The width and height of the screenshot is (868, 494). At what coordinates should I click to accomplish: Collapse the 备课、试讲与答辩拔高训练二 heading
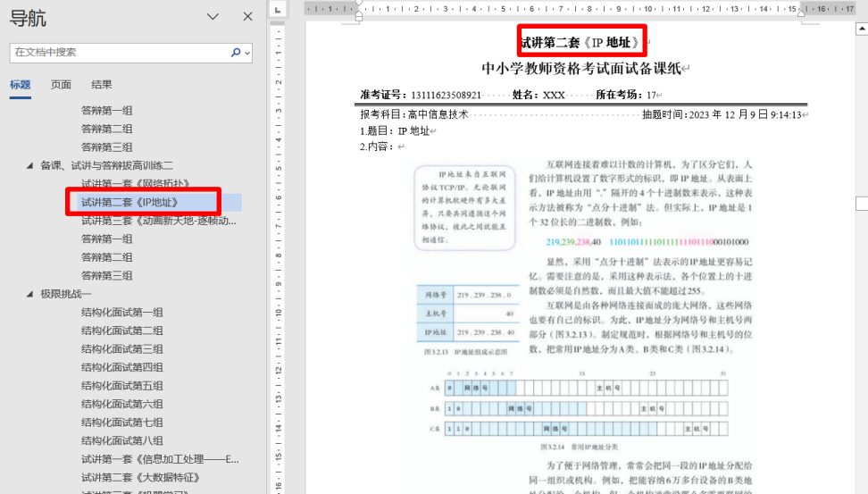click(x=29, y=166)
